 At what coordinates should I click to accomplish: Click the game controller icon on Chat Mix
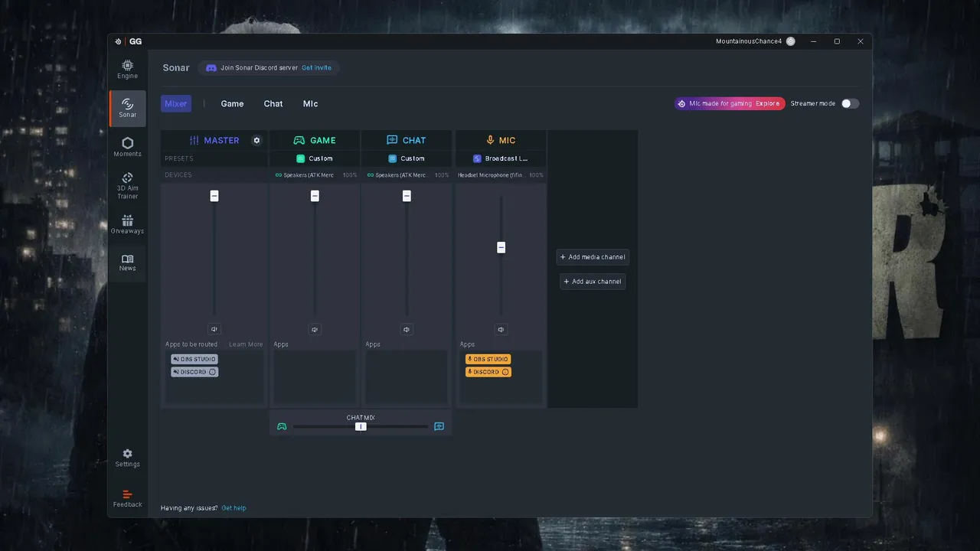pyautogui.click(x=282, y=426)
